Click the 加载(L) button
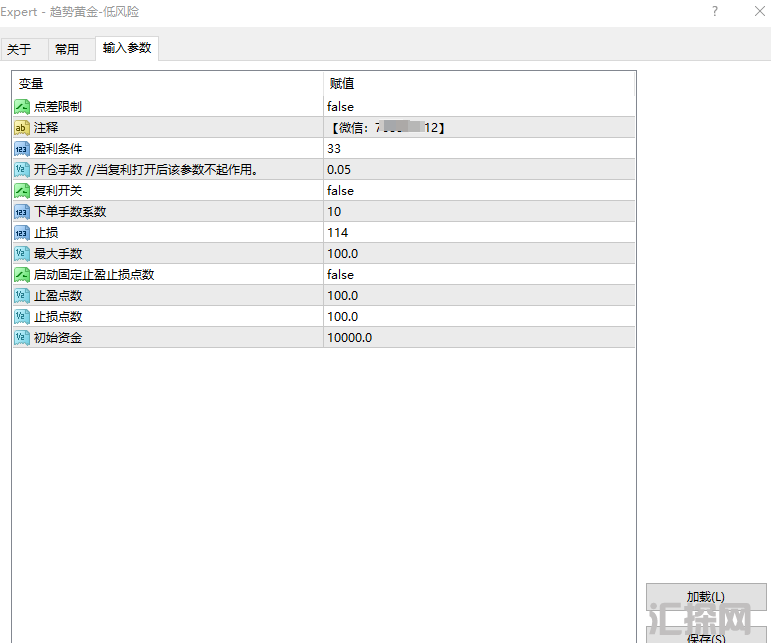The image size is (771, 643). [x=705, y=597]
